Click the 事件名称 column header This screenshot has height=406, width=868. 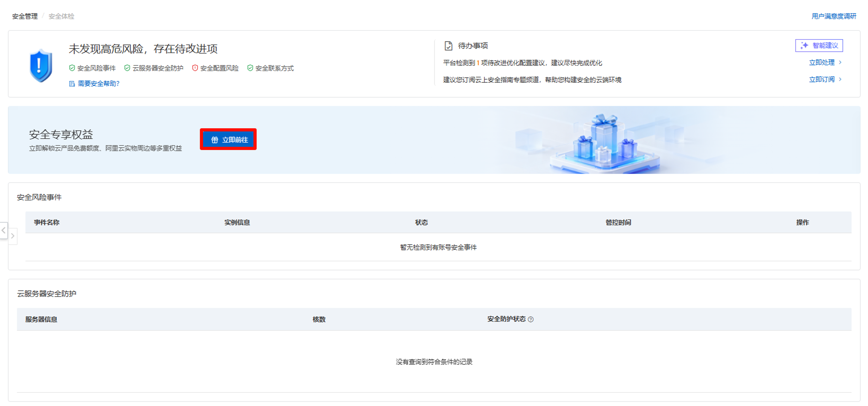46,222
